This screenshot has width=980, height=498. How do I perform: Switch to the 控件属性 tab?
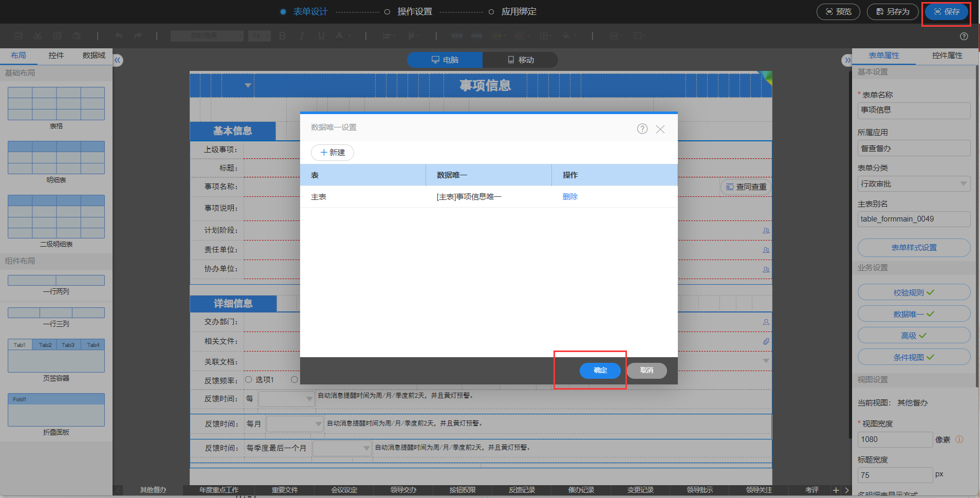[x=947, y=56]
